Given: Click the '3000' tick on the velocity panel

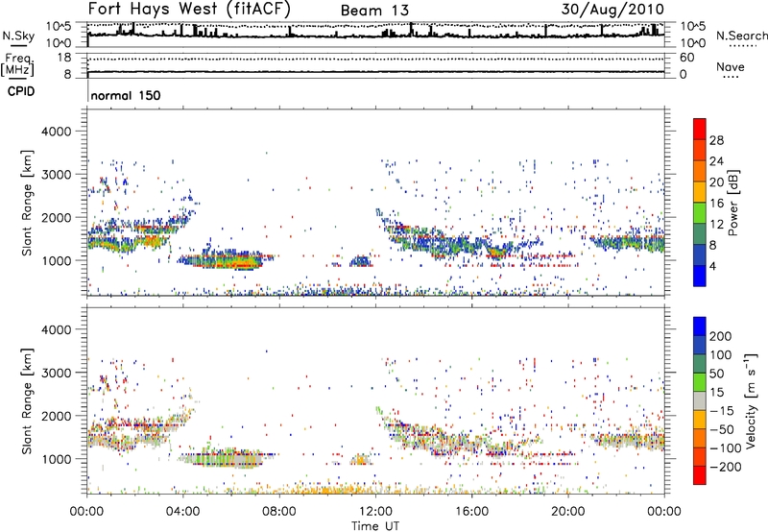Looking at the screenshot, I should [57, 373].
